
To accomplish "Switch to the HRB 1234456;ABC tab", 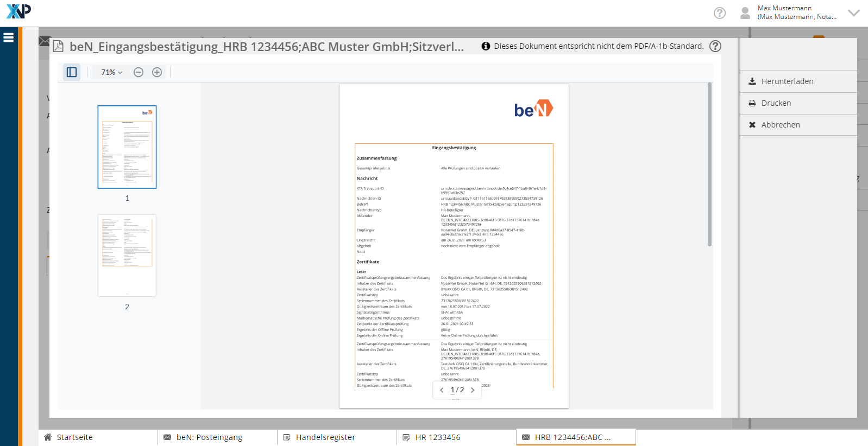I will click(x=576, y=437).
